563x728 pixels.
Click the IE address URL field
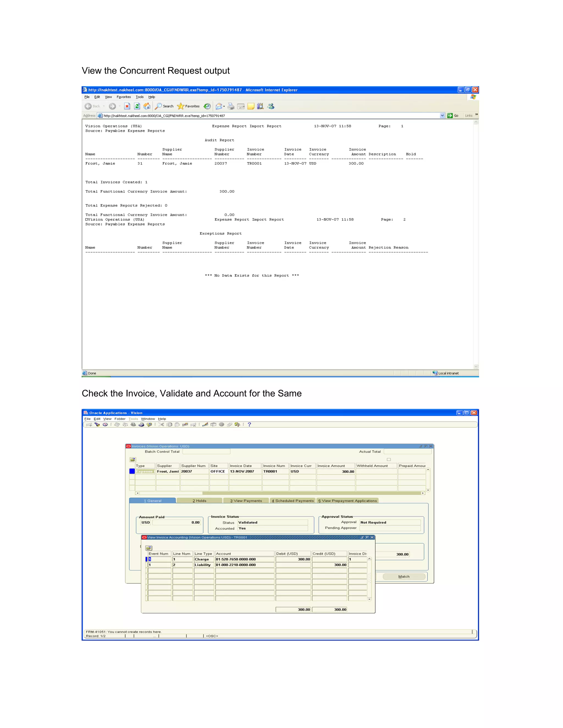(x=271, y=116)
